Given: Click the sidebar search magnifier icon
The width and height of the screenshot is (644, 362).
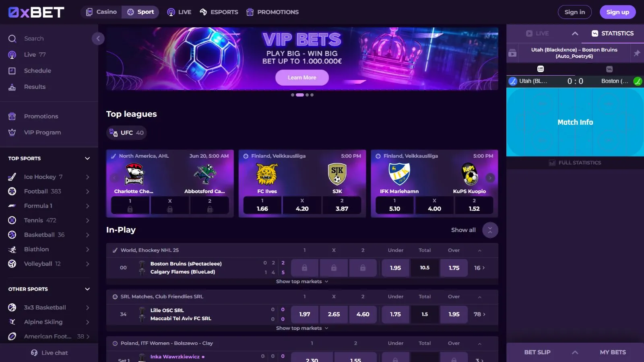Looking at the screenshot, I should 12,39.
